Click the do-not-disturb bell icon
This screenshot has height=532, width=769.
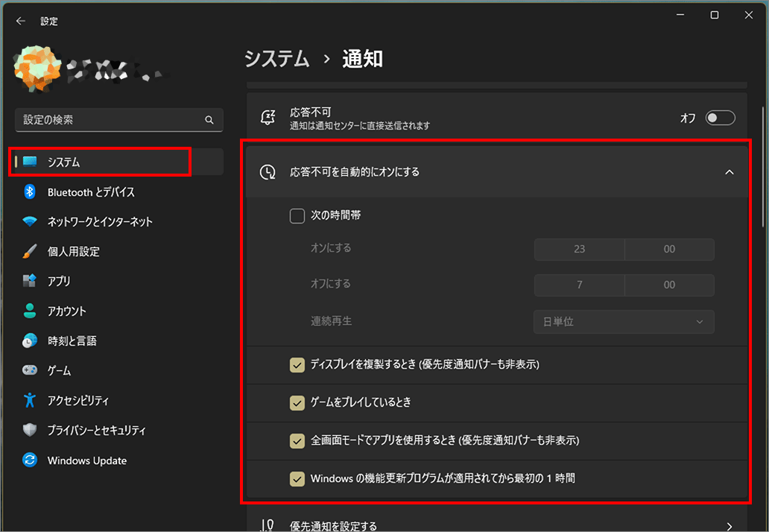(268, 118)
